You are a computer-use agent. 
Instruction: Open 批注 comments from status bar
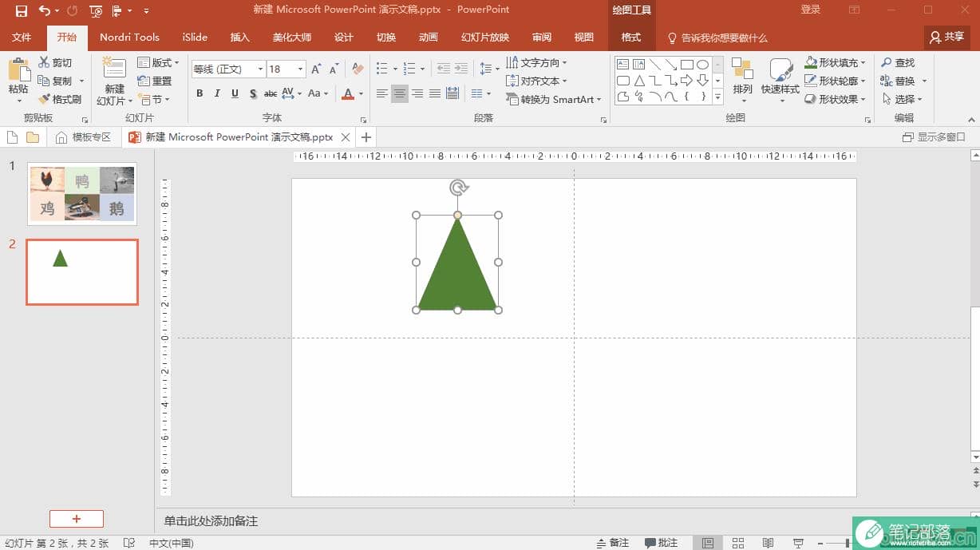tap(661, 543)
